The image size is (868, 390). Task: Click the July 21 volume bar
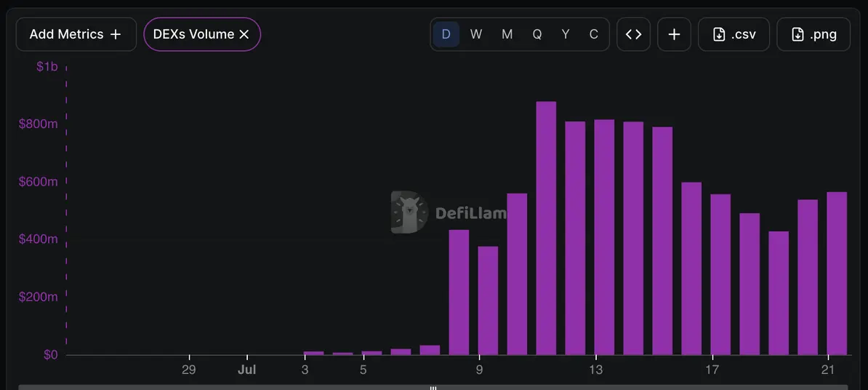[x=837, y=274]
